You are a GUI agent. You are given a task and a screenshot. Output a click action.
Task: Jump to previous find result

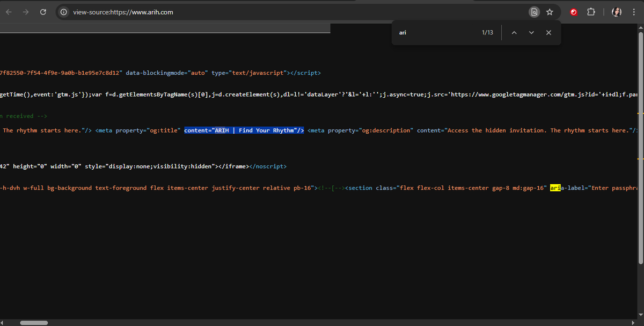(514, 33)
